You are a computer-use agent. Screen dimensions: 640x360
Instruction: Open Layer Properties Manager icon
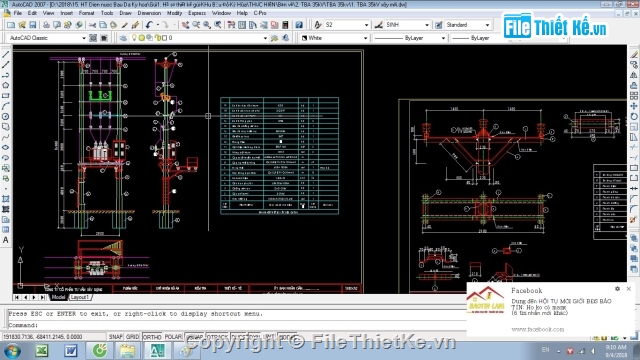(123, 38)
